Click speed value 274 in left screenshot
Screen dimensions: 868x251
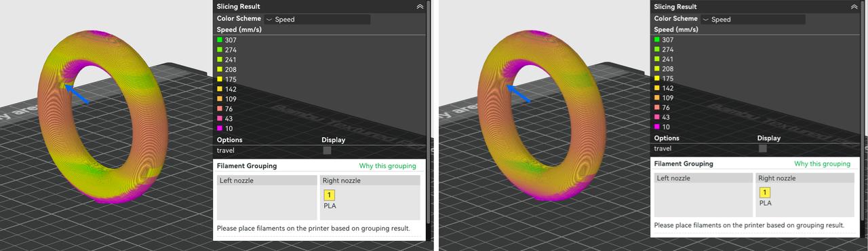(x=231, y=50)
